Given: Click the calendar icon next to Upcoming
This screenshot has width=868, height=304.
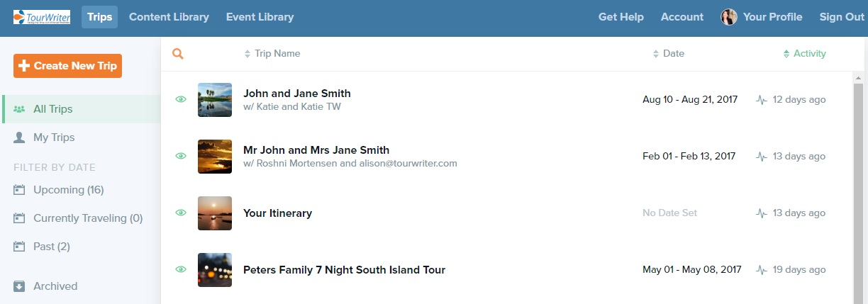Looking at the screenshot, I should pyautogui.click(x=19, y=190).
